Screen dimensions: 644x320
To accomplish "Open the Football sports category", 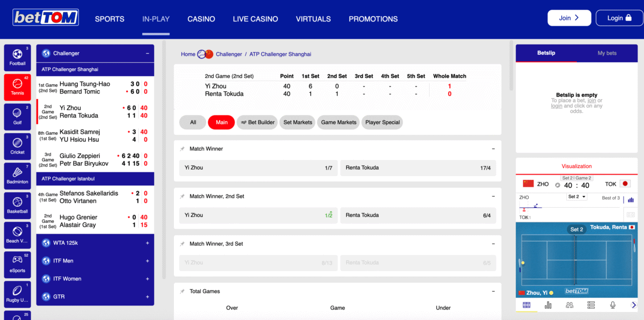I will (17, 57).
